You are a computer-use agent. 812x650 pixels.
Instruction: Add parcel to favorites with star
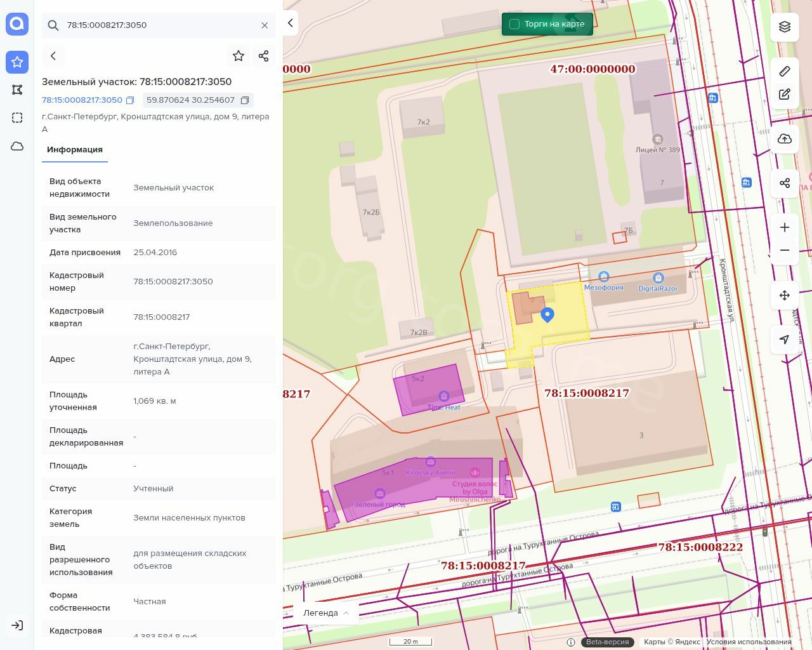(x=239, y=56)
